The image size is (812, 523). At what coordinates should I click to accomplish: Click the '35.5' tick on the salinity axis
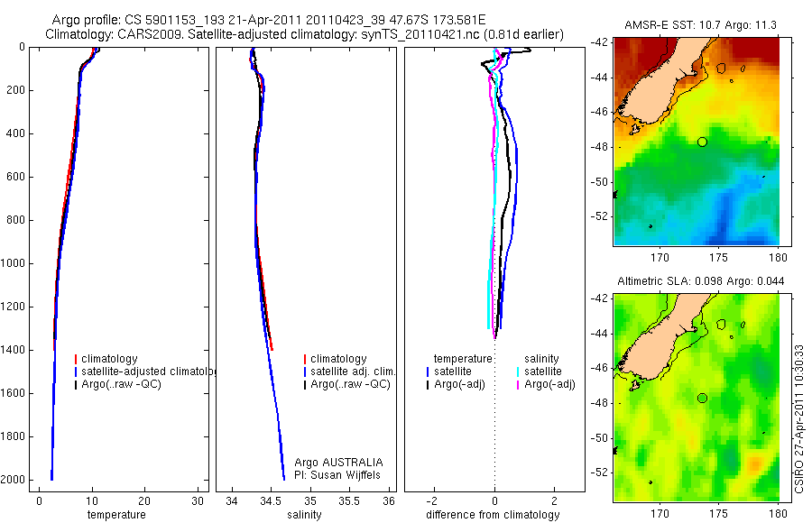click(349, 501)
